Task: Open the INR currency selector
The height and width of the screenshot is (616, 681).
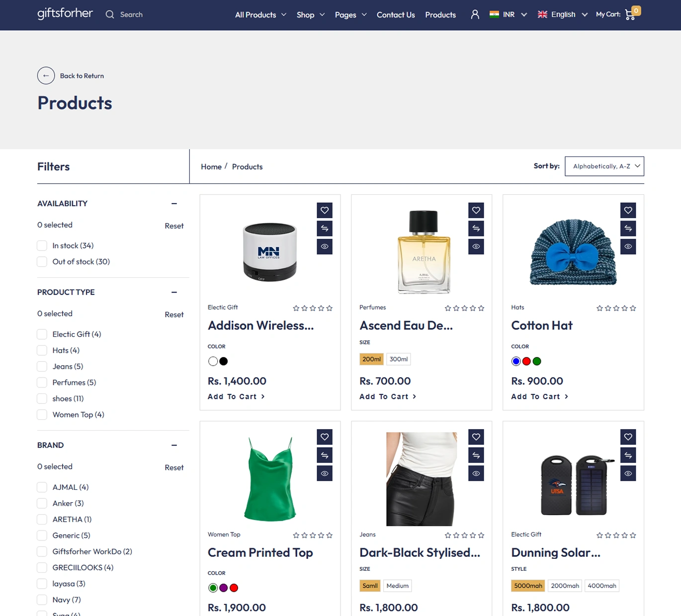Action: [508, 14]
